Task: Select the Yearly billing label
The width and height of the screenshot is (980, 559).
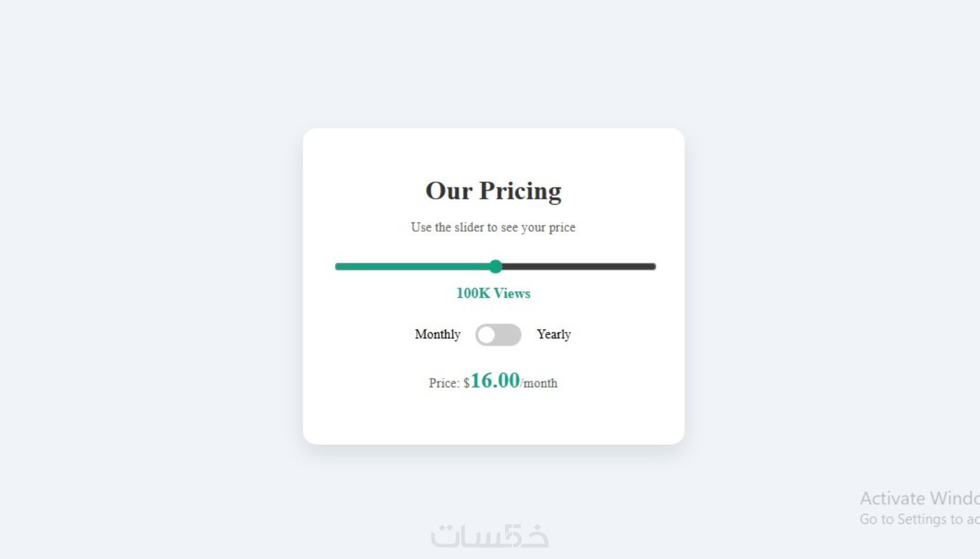Action: click(553, 334)
